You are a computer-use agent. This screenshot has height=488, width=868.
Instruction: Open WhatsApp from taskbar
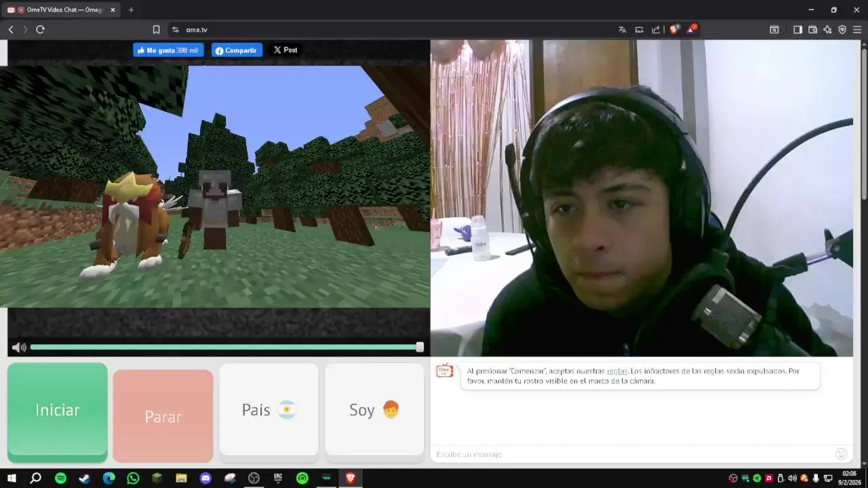(x=133, y=479)
